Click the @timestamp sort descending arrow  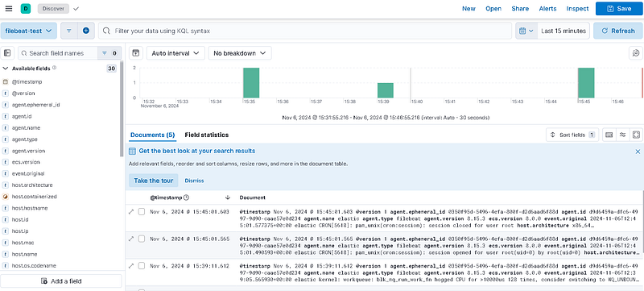point(228,197)
